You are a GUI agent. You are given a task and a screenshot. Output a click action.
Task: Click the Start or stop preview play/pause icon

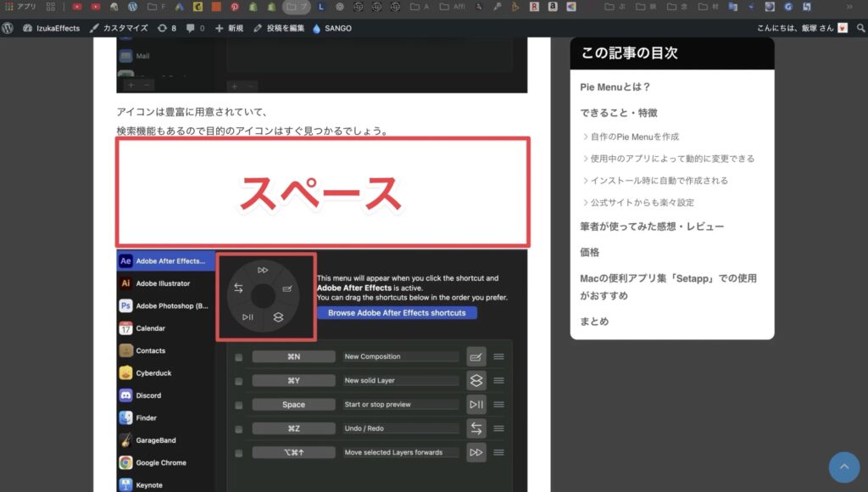pos(476,405)
